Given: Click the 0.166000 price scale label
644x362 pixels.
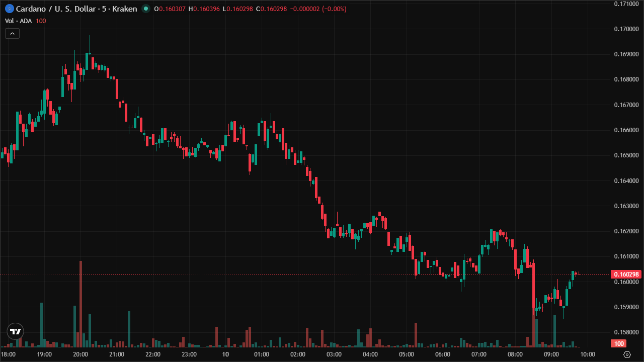Looking at the screenshot, I should point(626,130).
